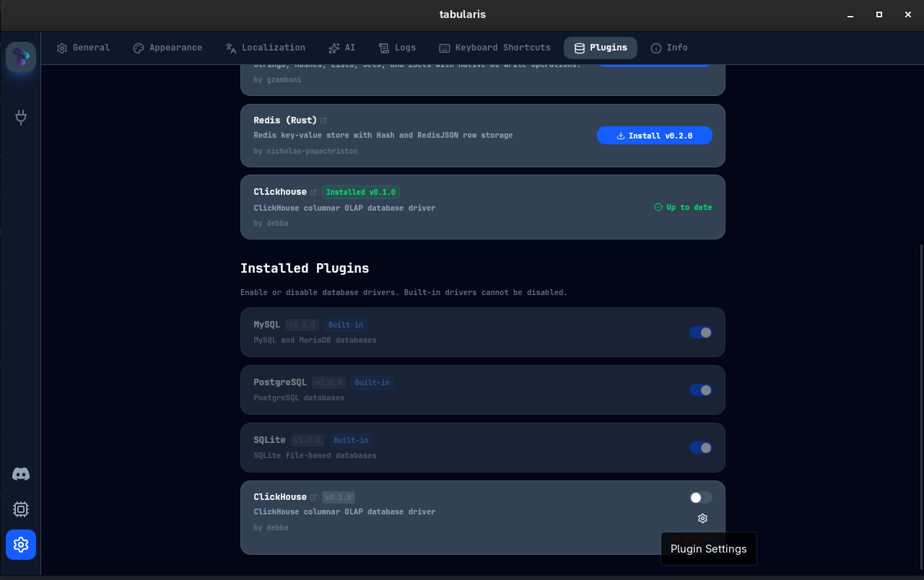The width and height of the screenshot is (924, 580).
Task: Click the external link icon beside Redis (Rust)
Action: pyautogui.click(x=323, y=120)
